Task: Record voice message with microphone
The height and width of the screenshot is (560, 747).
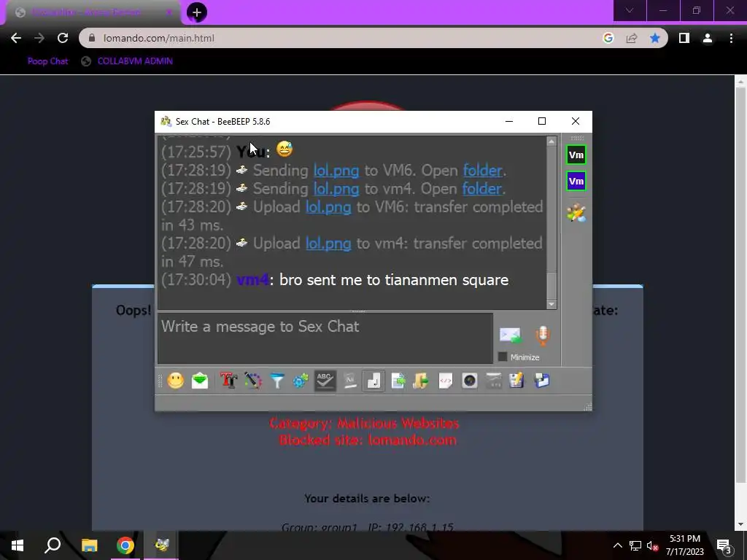Action: 543,335
